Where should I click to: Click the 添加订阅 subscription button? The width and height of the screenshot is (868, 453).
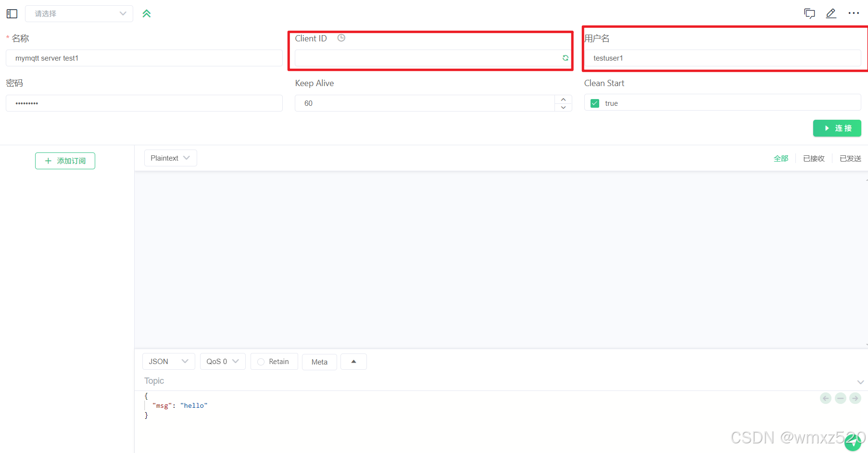65,161
